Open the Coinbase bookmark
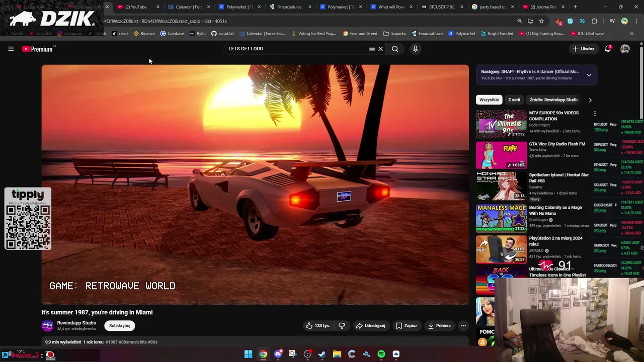 point(172,33)
